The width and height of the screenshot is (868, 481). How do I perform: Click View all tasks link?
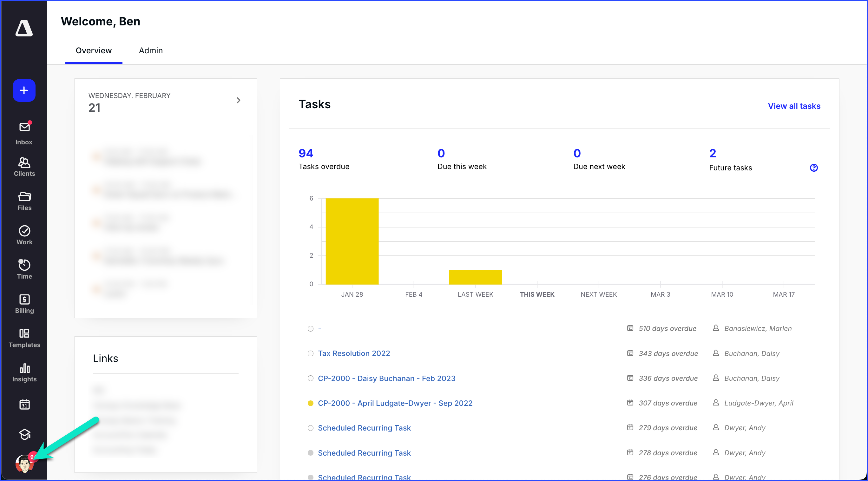click(x=794, y=106)
